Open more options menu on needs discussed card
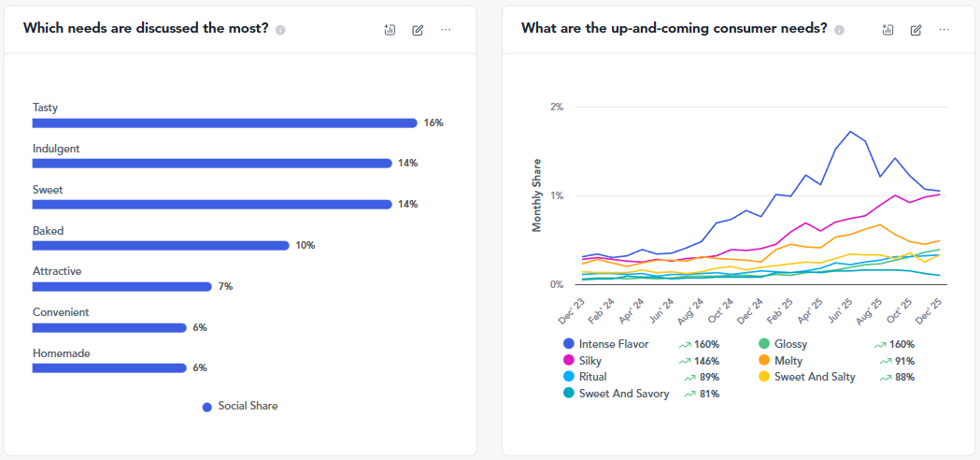Image resolution: width=980 pixels, height=460 pixels. tap(446, 30)
